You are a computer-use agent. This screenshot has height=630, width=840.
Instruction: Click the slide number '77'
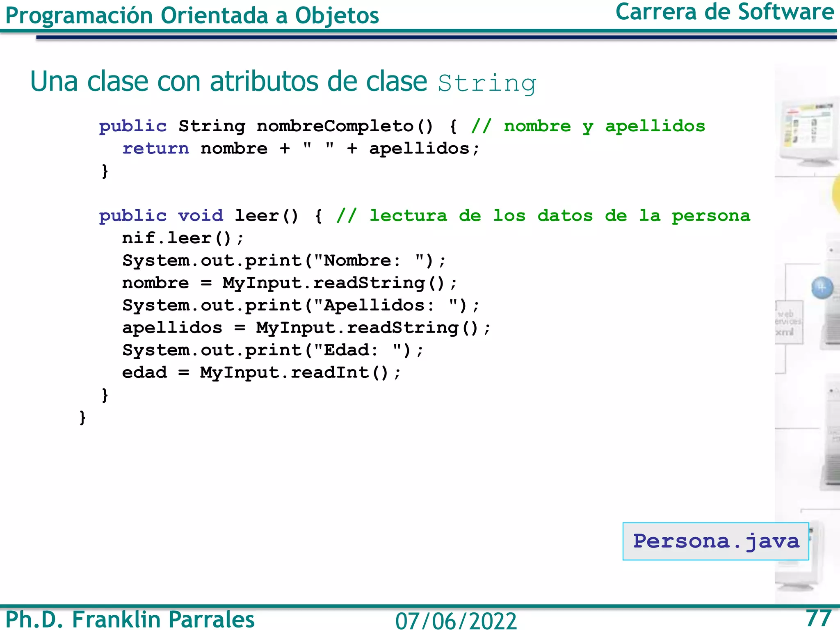[x=818, y=618]
